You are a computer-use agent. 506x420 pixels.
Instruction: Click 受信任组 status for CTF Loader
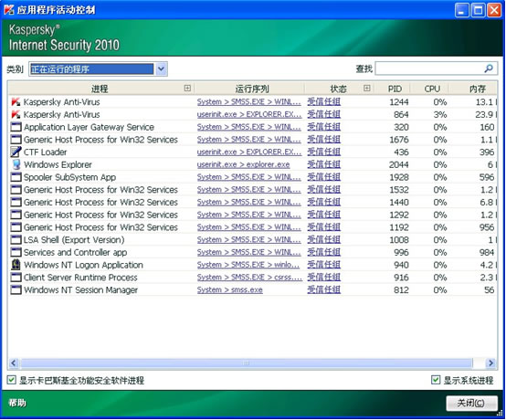coord(323,152)
